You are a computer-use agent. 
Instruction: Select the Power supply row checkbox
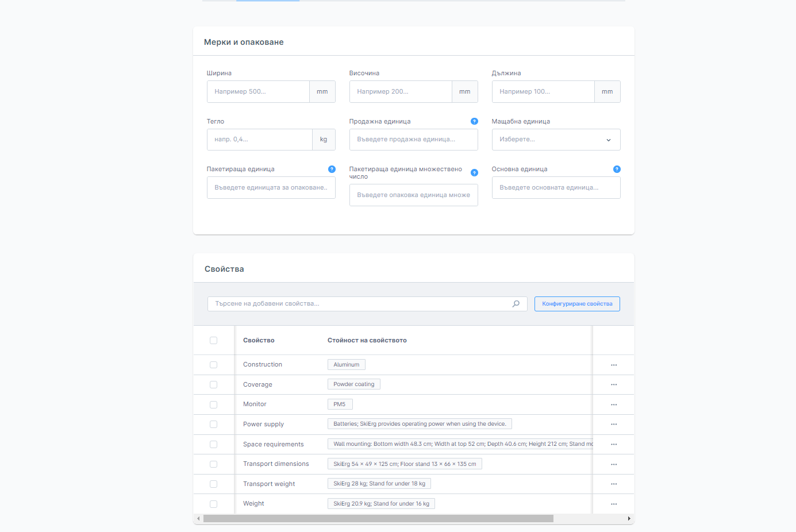(x=213, y=425)
